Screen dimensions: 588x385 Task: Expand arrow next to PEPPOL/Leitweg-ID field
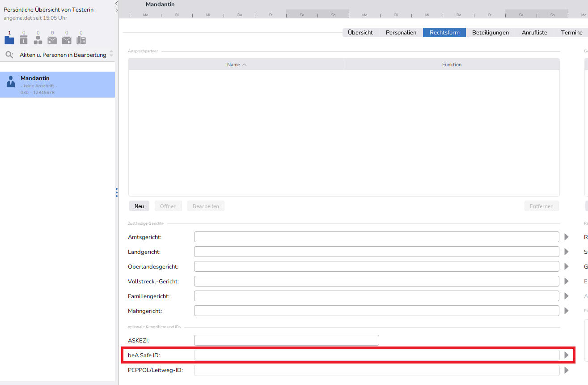point(567,370)
